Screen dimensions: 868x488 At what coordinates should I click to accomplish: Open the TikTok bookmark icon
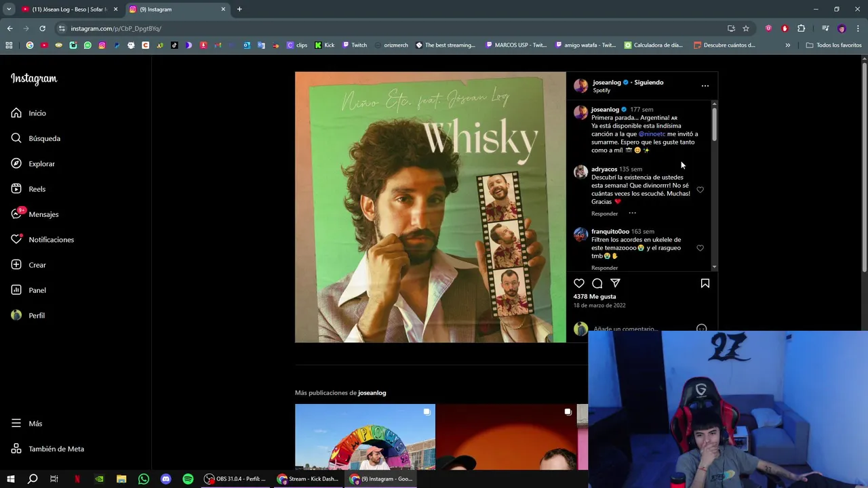(174, 45)
